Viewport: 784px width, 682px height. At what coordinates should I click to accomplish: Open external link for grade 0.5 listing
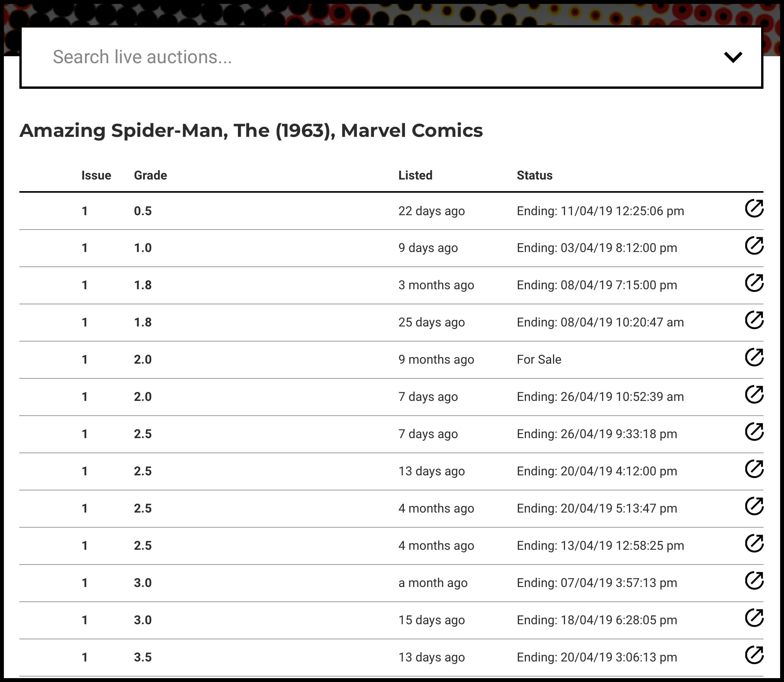(754, 209)
